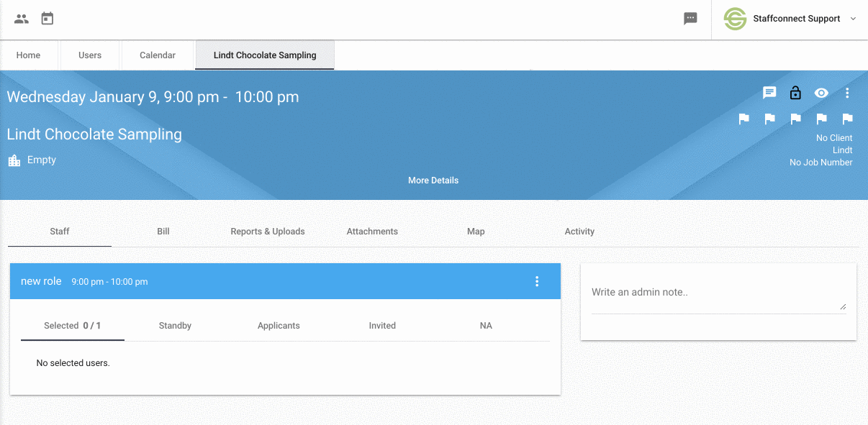The width and height of the screenshot is (868, 425).
Task: Open the calendar icon in top bar
Action: (x=48, y=19)
